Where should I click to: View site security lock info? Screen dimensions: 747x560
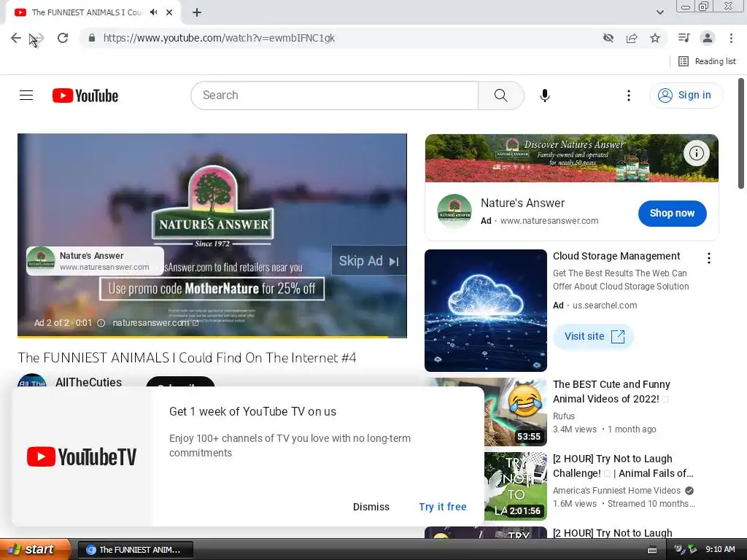92,38
